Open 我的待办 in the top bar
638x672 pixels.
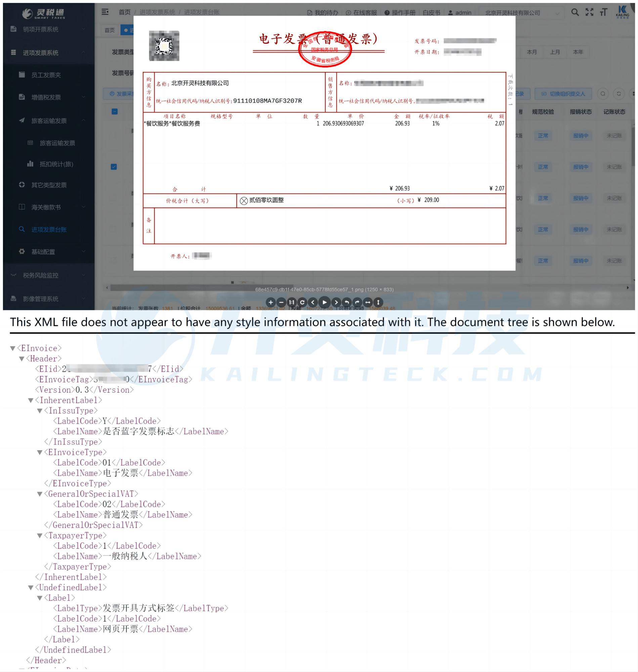coord(323,12)
